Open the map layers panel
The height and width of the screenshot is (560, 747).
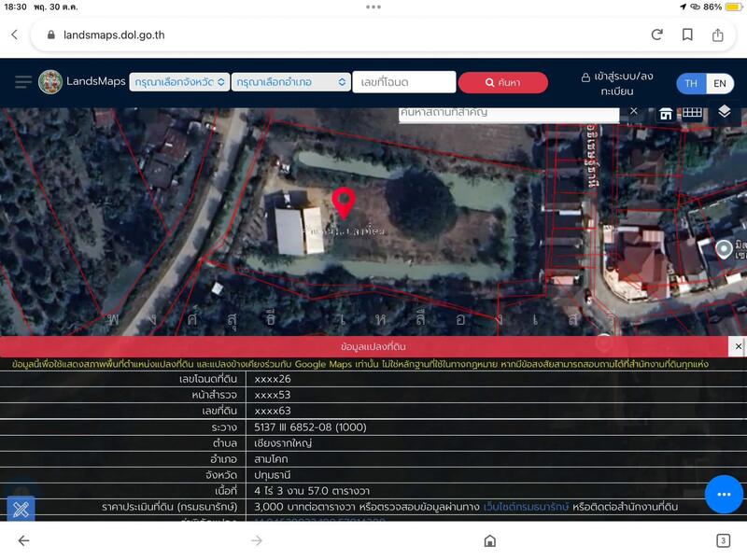point(725,112)
